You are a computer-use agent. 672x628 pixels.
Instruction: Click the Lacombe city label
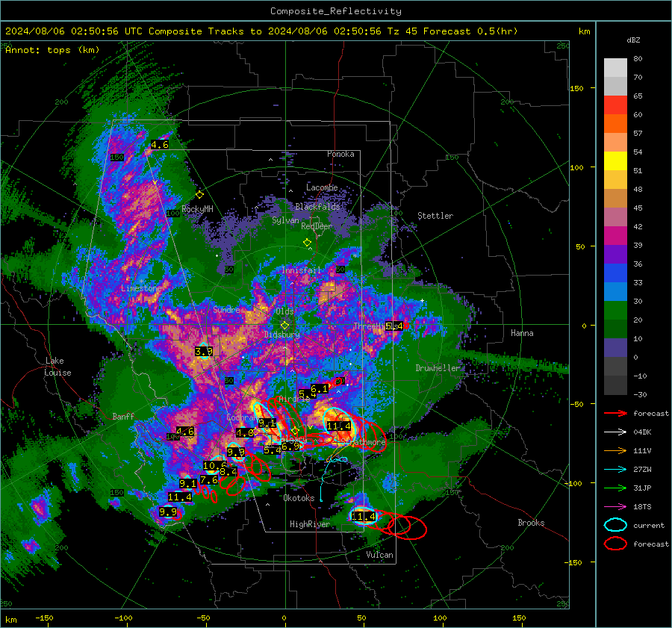pos(322,187)
